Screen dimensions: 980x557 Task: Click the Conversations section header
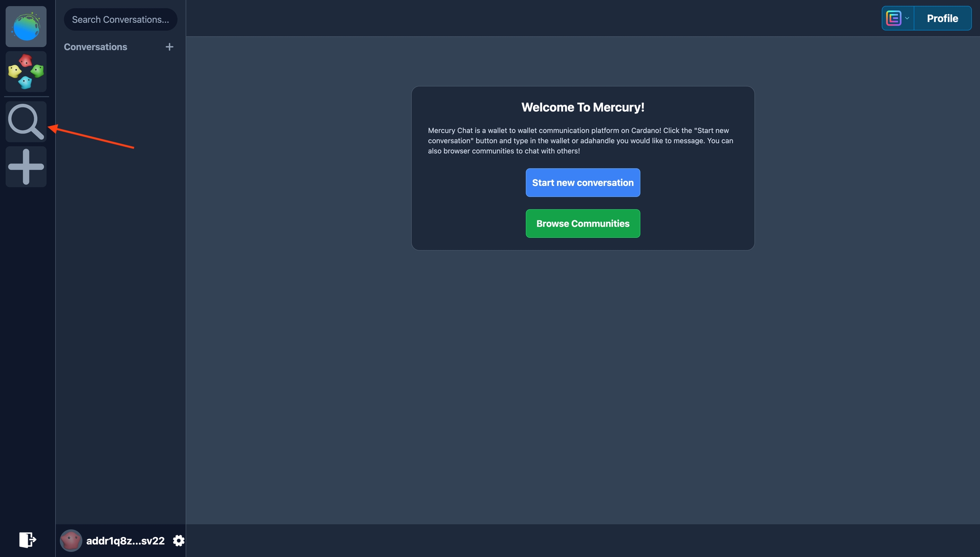[x=95, y=47]
